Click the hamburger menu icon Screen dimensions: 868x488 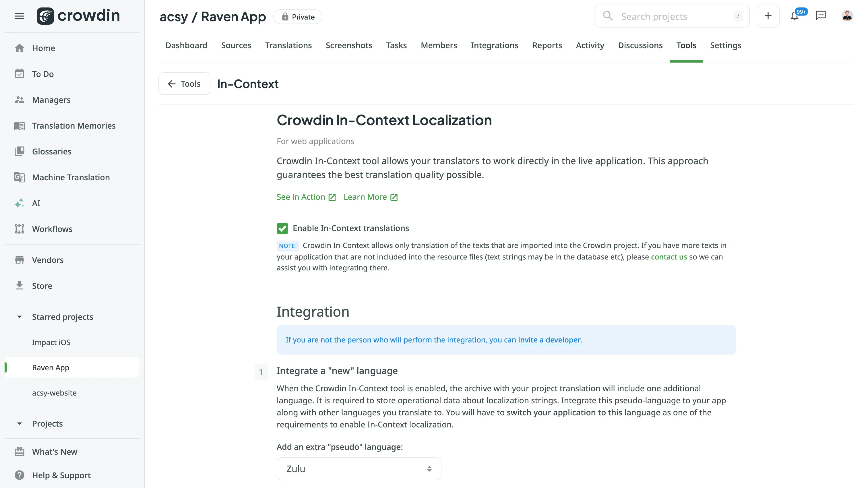pos(19,16)
